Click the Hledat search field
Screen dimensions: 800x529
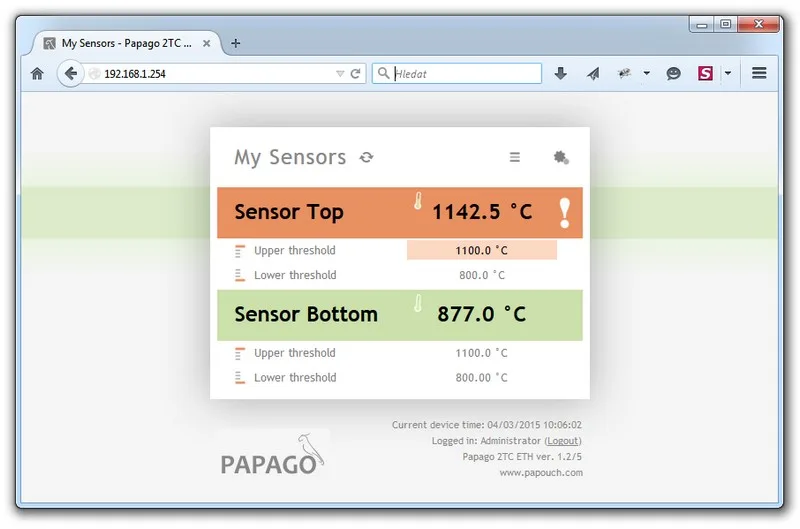(x=457, y=73)
